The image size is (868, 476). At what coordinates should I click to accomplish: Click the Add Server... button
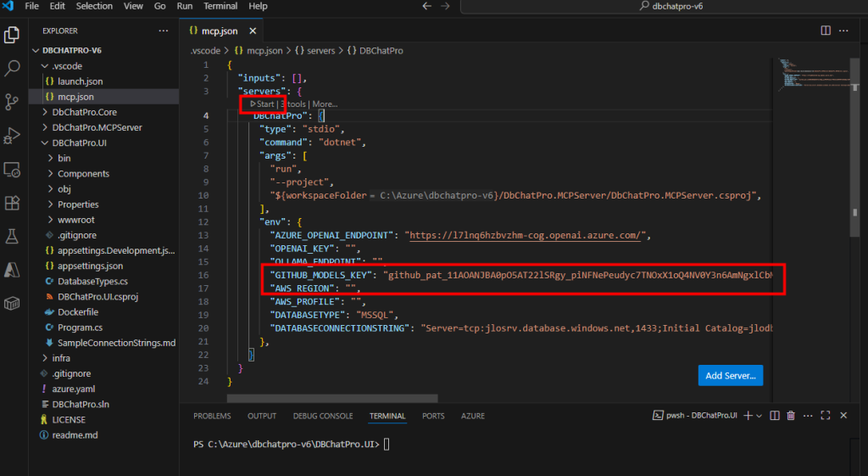pyautogui.click(x=730, y=376)
